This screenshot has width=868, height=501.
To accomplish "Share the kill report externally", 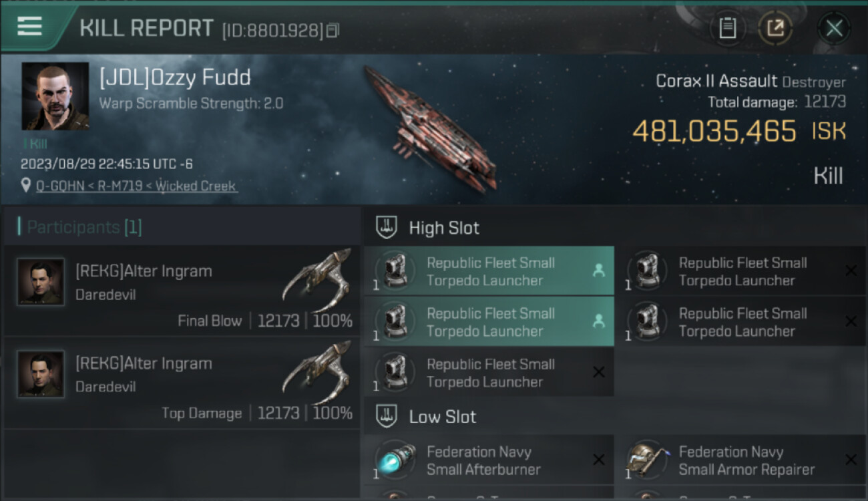I will tap(775, 28).
